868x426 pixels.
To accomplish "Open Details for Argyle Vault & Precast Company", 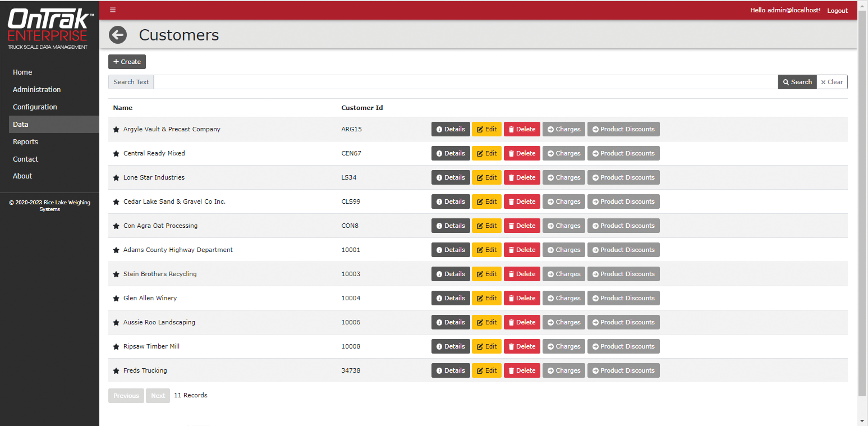I will (x=451, y=129).
